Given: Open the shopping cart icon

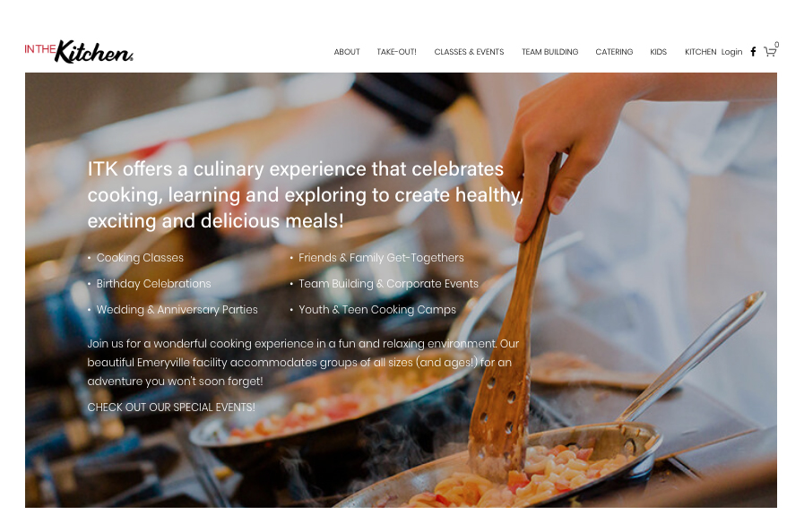Looking at the screenshot, I should 770,52.
